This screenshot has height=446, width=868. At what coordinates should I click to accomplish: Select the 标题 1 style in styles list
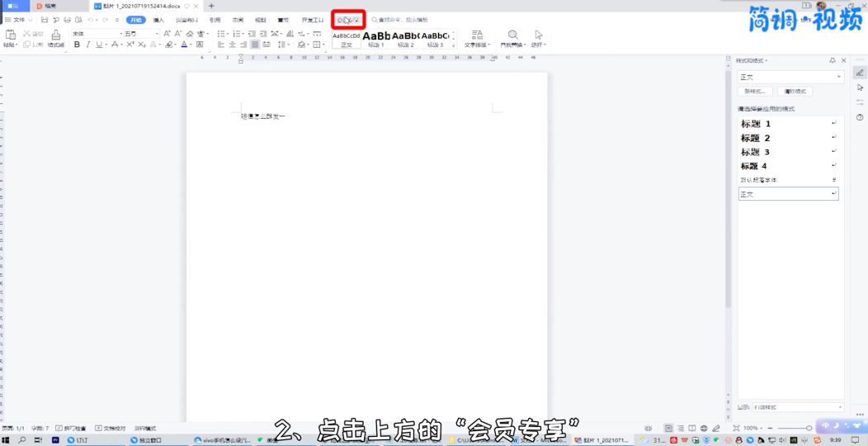(x=756, y=124)
